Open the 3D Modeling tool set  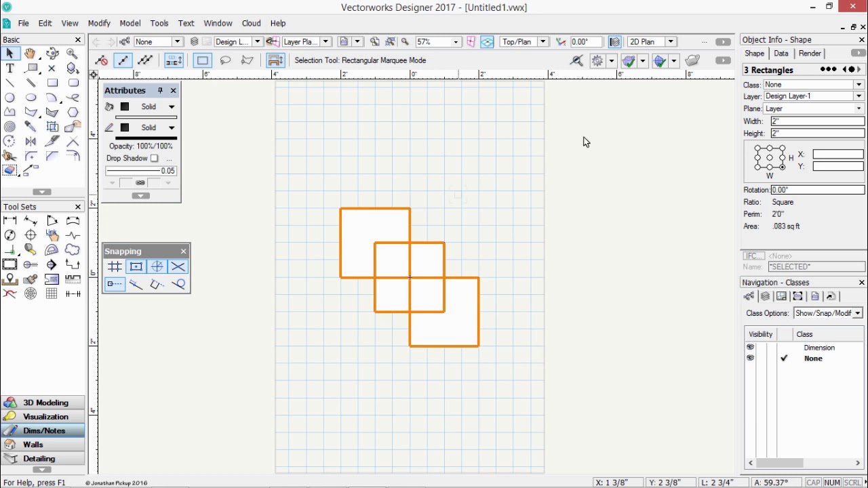[43, 403]
